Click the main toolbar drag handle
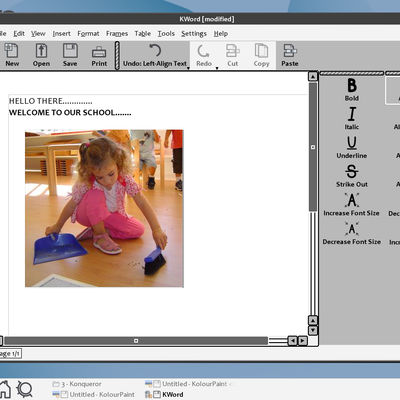This screenshot has width=400, height=400. click(x=117, y=55)
